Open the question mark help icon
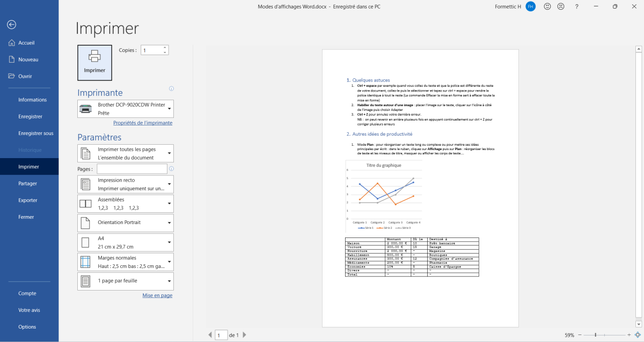 (576, 6)
